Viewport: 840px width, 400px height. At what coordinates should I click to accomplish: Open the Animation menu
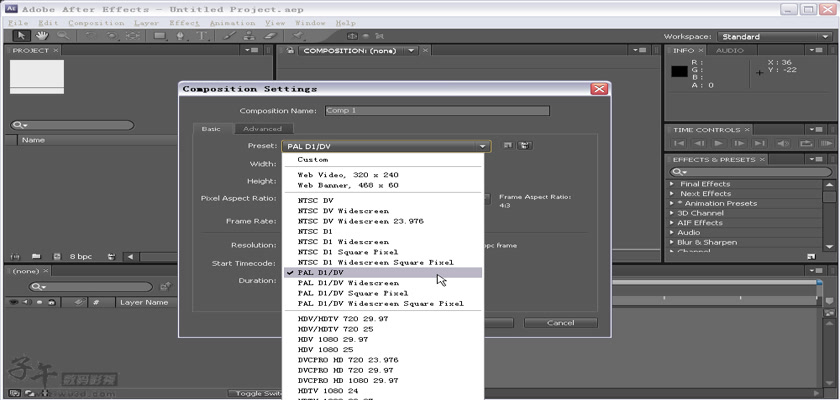pyautogui.click(x=232, y=23)
